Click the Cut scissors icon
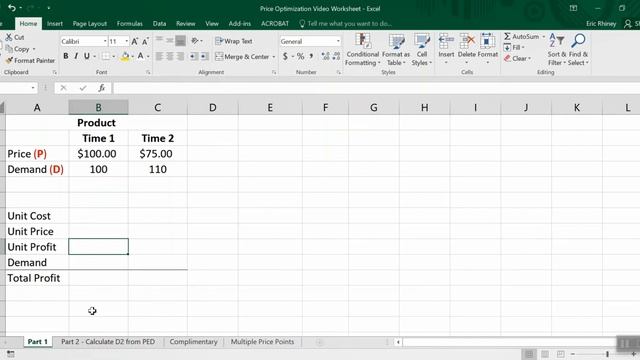Viewport: 640px width, 360px height. click(x=9, y=37)
